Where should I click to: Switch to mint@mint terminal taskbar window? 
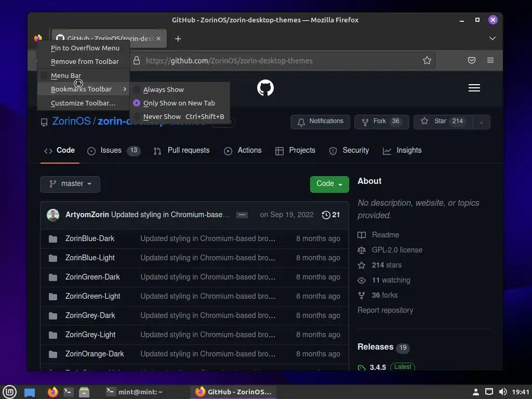[134, 392]
